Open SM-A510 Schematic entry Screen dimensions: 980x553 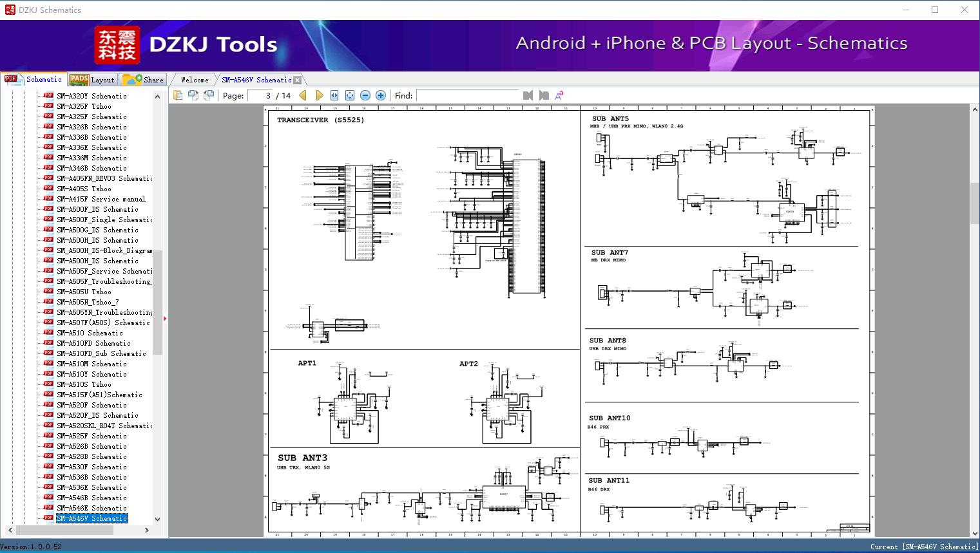click(x=90, y=333)
